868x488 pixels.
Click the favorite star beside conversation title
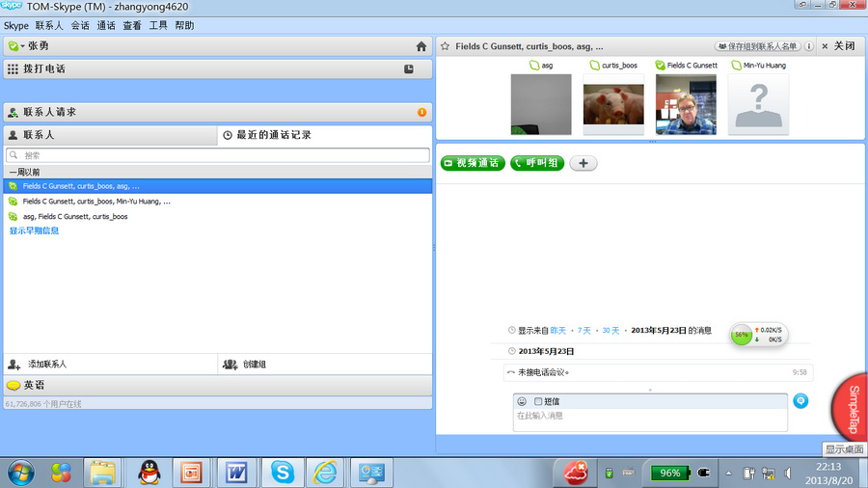tap(445, 46)
